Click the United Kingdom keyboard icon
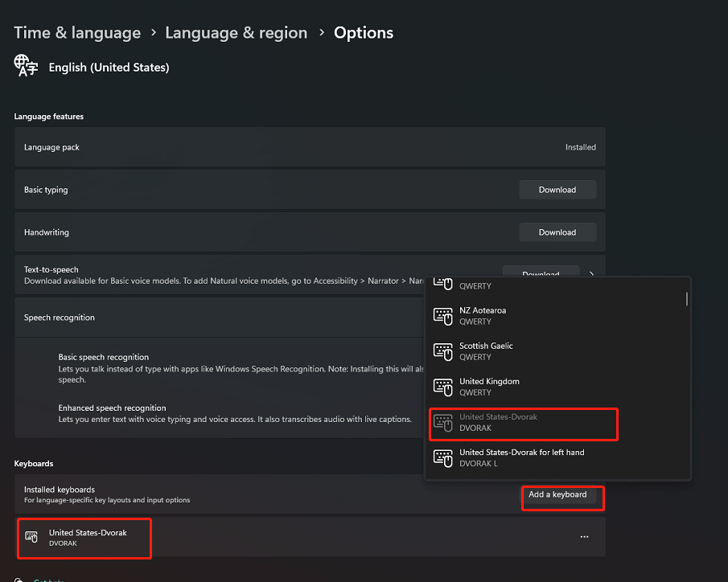The height and width of the screenshot is (582, 728). [442, 387]
